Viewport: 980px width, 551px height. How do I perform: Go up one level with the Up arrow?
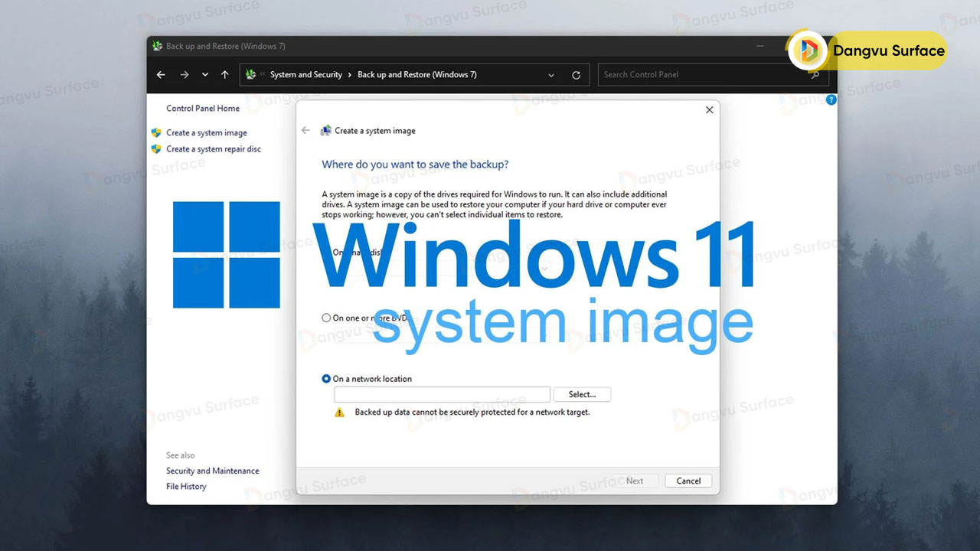pyautogui.click(x=224, y=75)
